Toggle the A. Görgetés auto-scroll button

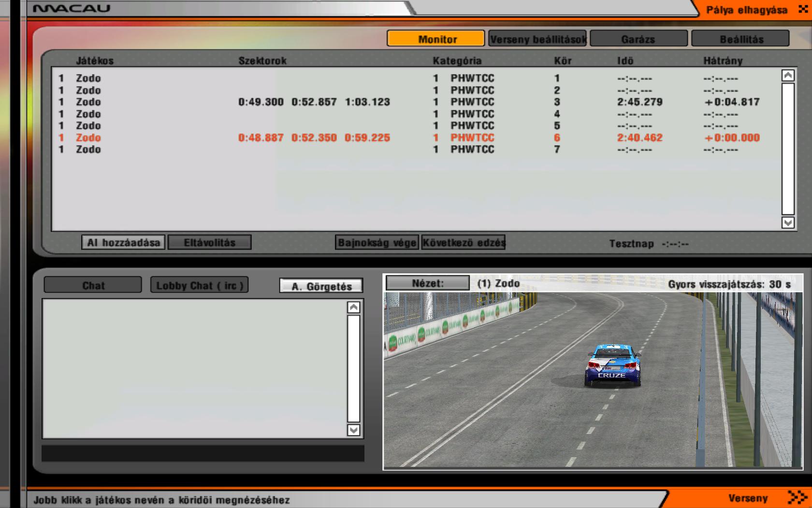point(321,286)
